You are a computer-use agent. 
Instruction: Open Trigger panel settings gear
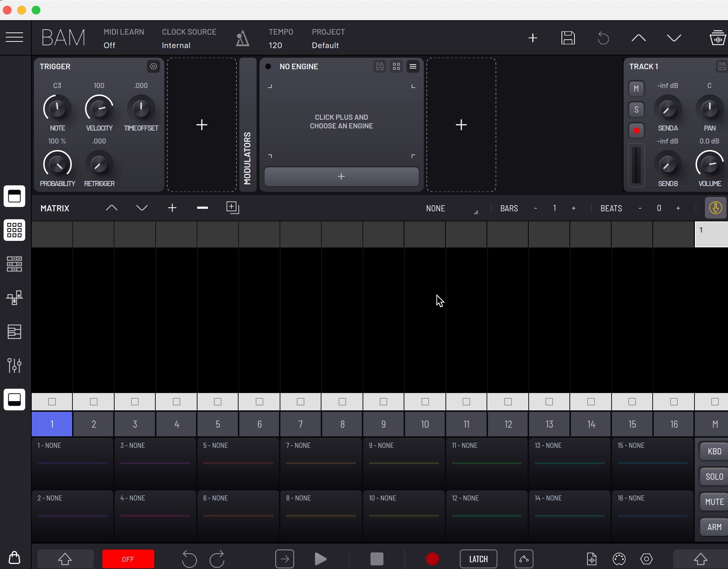pyautogui.click(x=154, y=66)
